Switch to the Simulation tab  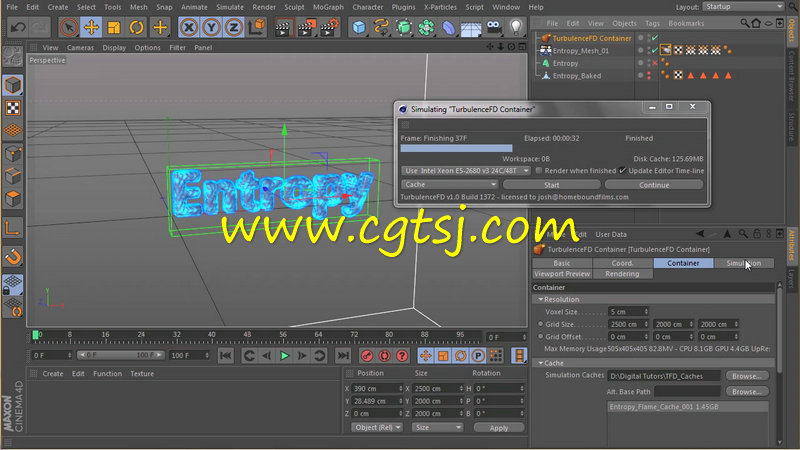pos(743,263)
